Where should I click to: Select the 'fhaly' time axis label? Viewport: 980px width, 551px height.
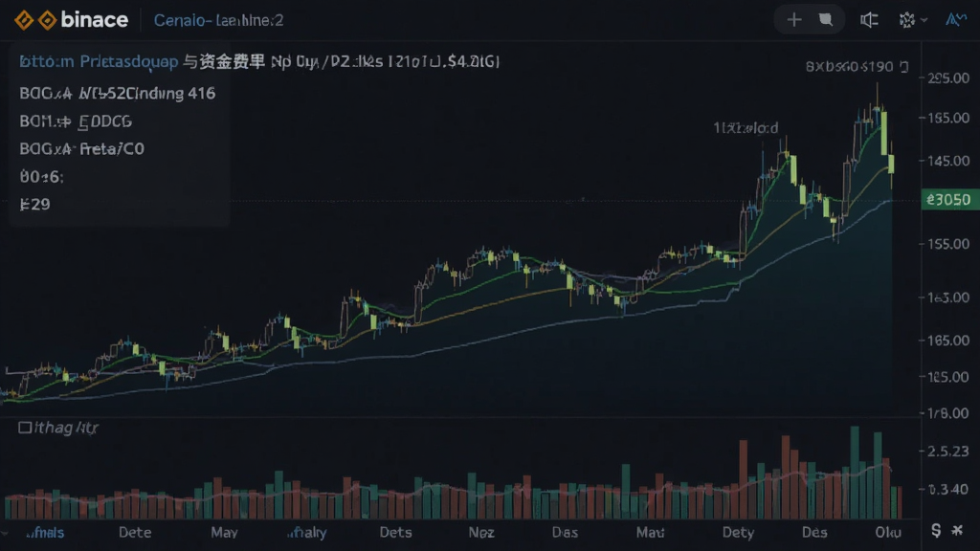click(307, 533)
